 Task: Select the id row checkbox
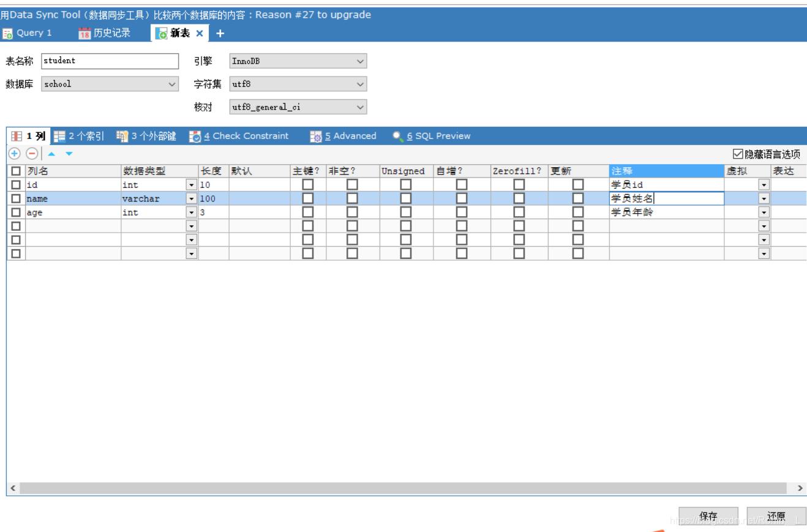pos(16,184)
